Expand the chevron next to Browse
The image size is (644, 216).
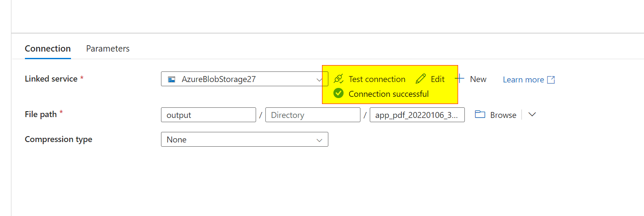pyautogui.click(x=532, y=115)
